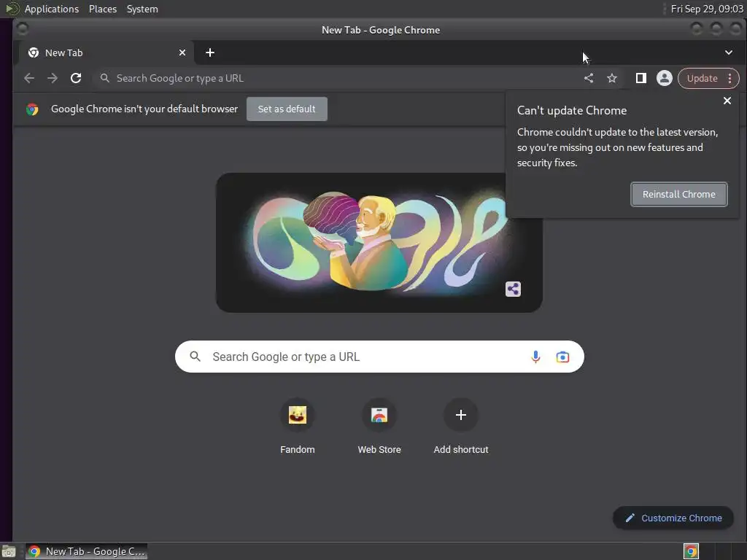This screenshot has width=747, height=560.
Task: Open a new tab with plus button
Action: click(x=210, y=52)
